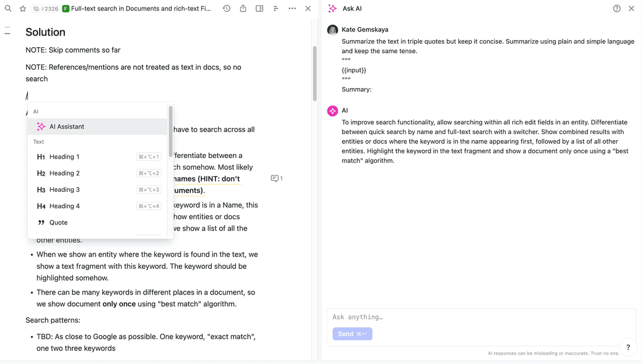Open more options via the ellipsis icon
Screen dimensions: 642x364
[x=292, y=8]
